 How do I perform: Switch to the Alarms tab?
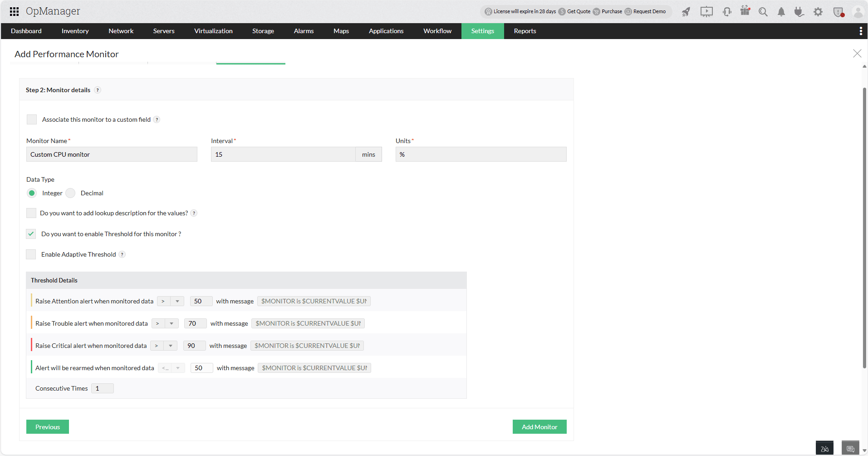pos(303,31)
